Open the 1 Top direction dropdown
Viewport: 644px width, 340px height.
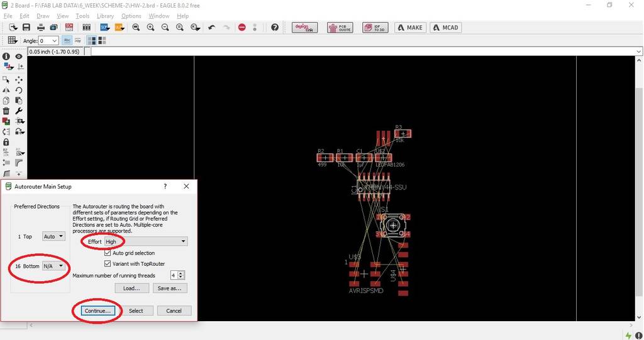pyautogui.click(x=54, y=236)
